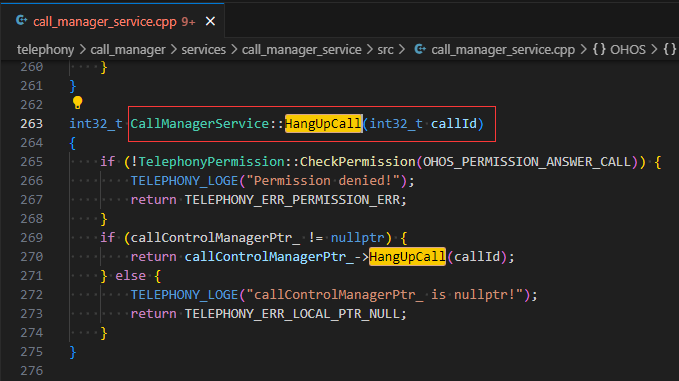Click int32_t return type on line 263

[x=96, y=124]
